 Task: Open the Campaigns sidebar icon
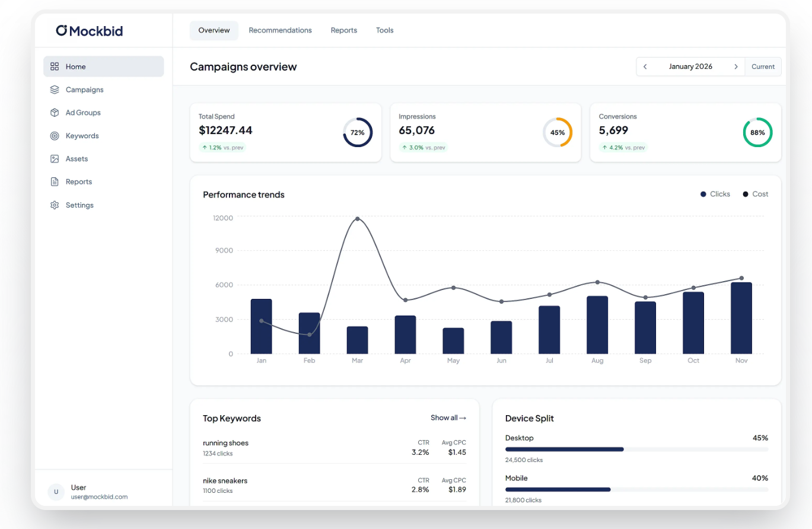click(x=54, y=90)
